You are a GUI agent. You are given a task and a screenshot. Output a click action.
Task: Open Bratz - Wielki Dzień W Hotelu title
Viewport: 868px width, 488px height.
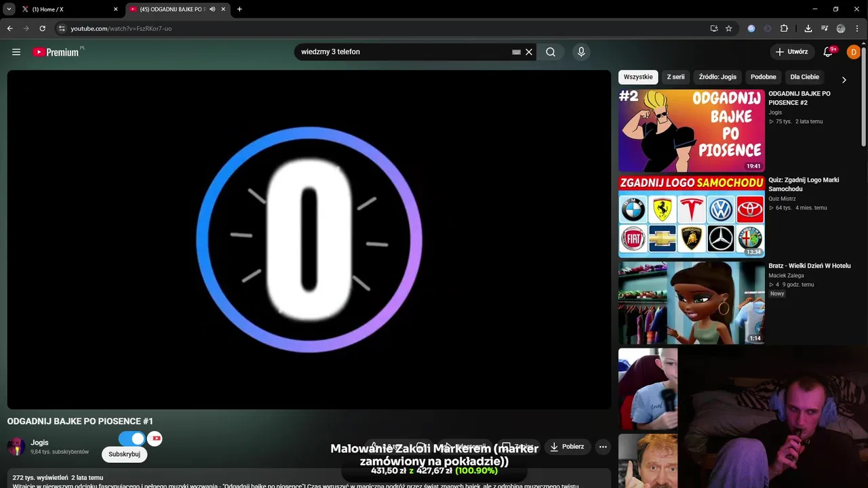point(810,266)
